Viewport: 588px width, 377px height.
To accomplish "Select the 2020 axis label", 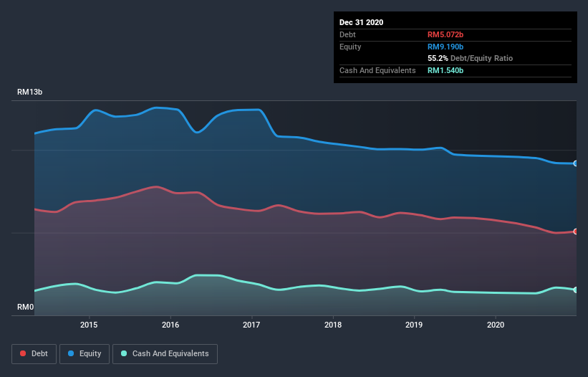I will [x=496, y=325].
